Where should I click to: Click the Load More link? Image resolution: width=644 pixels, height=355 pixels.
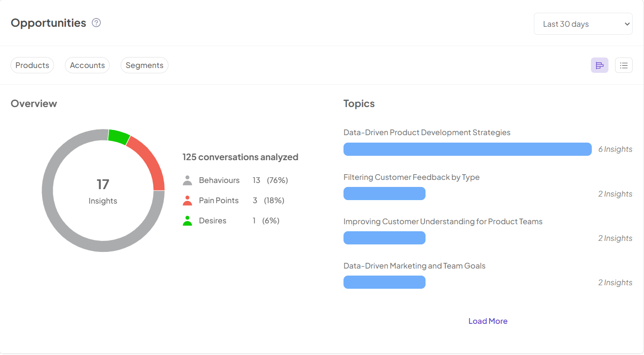click(487, 321)
